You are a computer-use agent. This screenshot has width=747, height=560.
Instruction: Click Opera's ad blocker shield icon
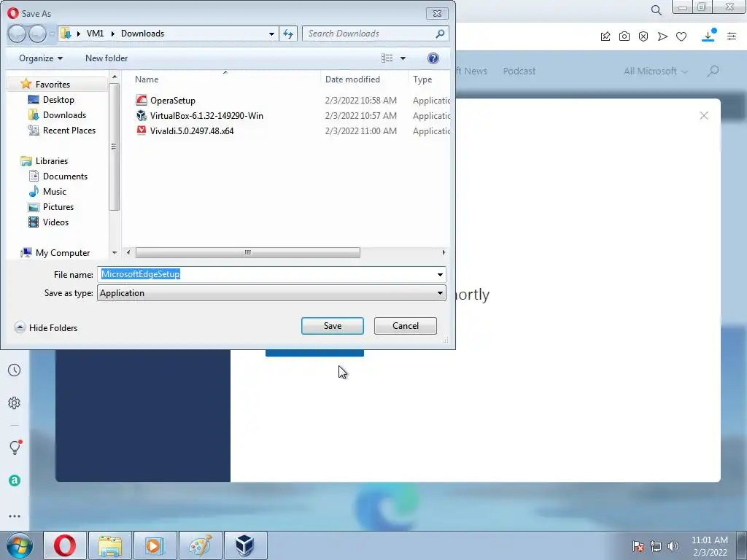point(643,36)
